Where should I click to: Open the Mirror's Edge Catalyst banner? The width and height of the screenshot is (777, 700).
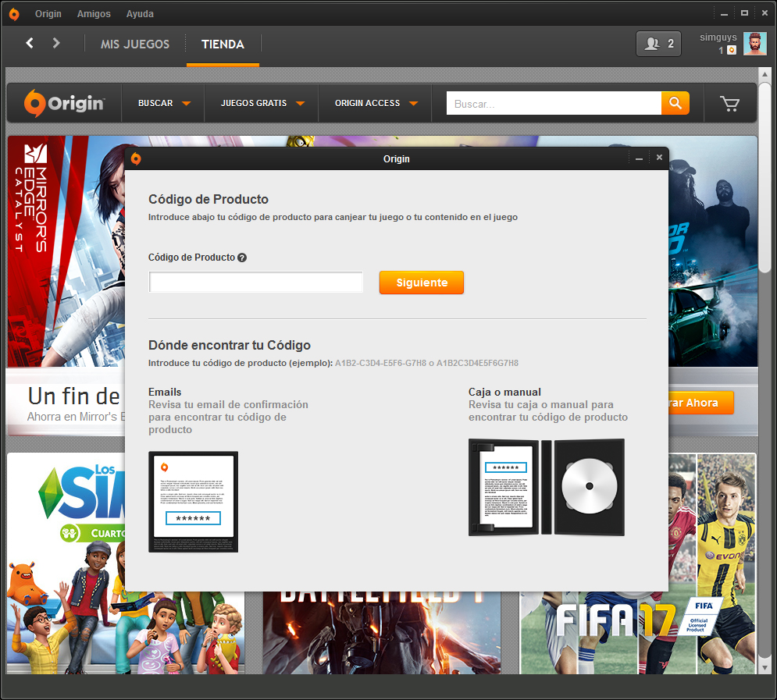click(66, 251)
